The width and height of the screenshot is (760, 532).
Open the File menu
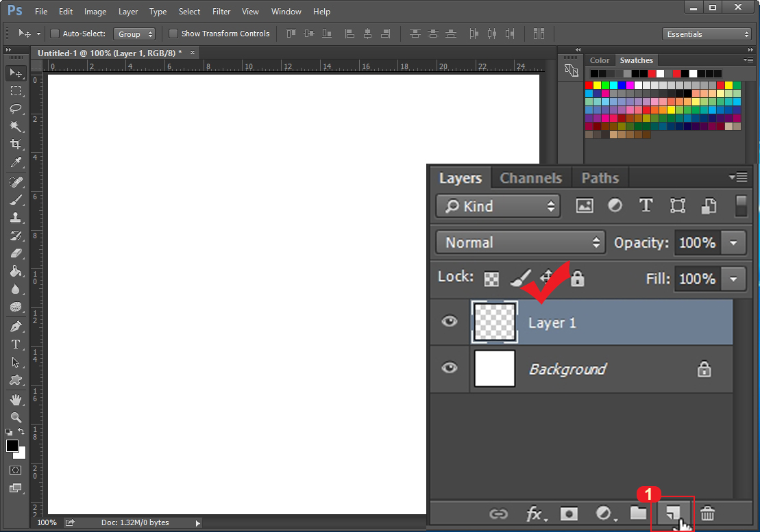coord(41,11)
